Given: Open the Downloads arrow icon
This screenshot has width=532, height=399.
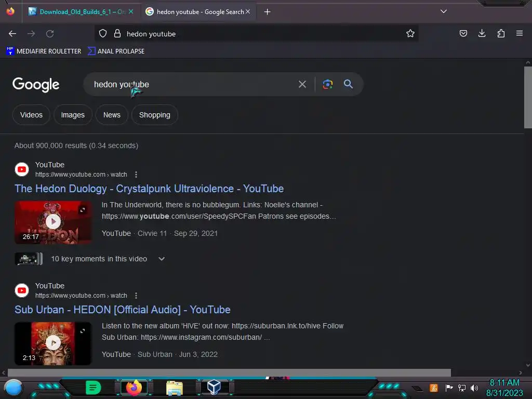Looking at the screenshot, I should point(482,33).
